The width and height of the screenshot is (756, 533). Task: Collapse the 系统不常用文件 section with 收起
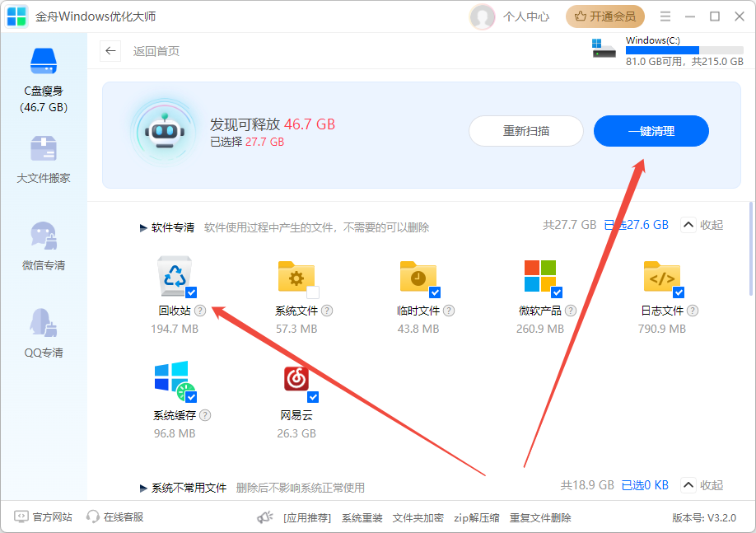(702, 484)
